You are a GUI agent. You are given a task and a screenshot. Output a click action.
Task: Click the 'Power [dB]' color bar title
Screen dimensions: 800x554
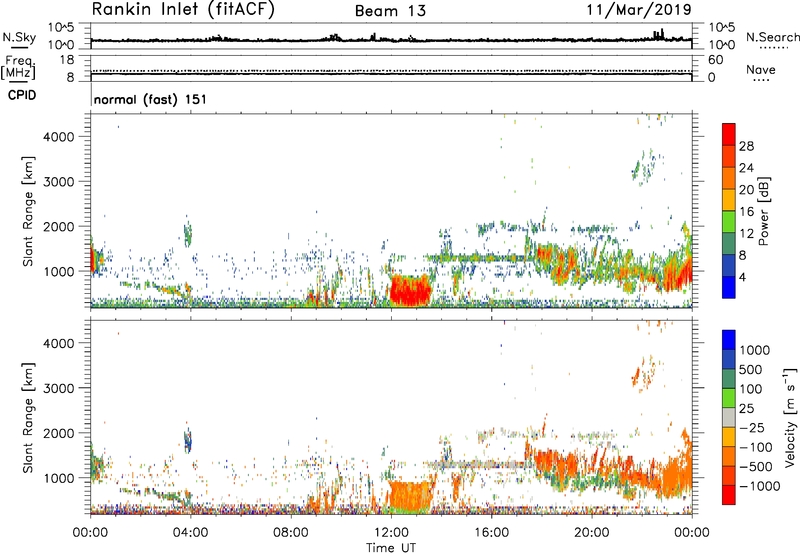click(763, 211)
